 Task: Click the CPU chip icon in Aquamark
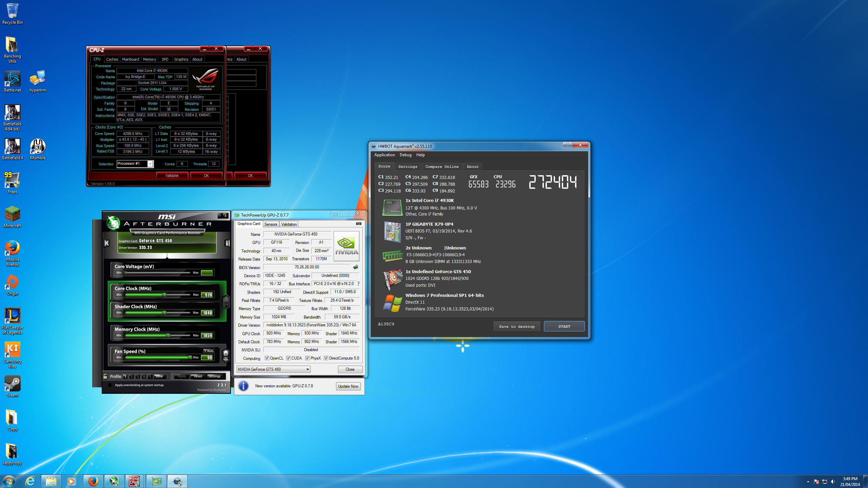coord(392,207)
